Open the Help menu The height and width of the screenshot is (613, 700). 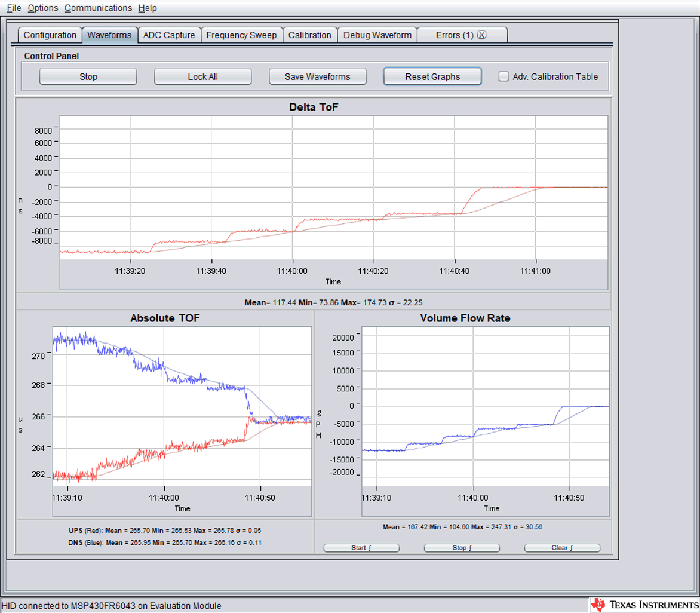click(148, 8)
